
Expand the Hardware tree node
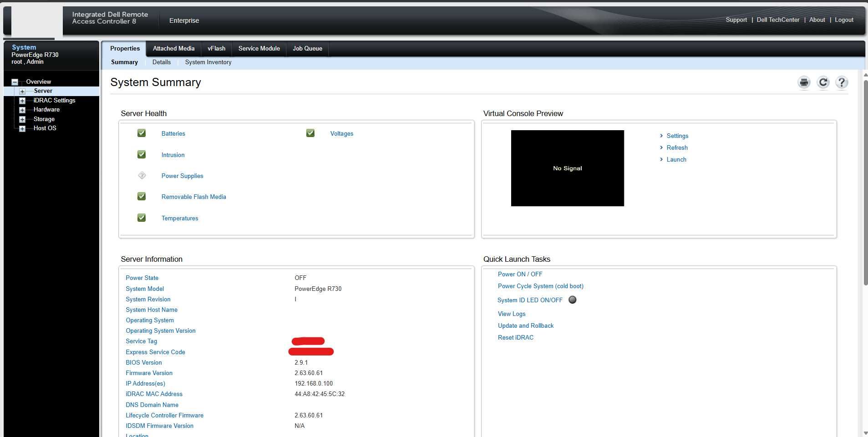click(x=22, y=110)
